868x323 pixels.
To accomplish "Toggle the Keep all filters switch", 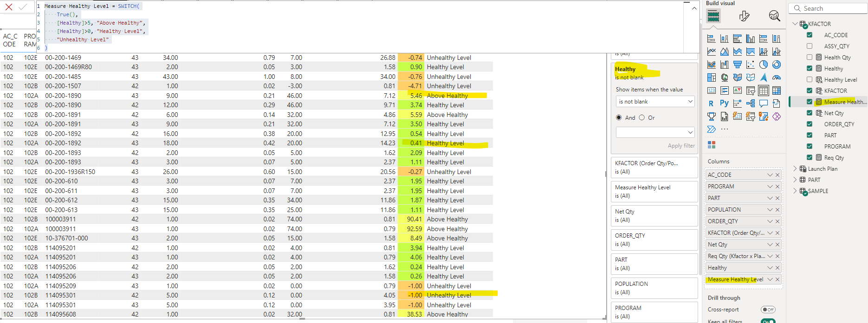I will 768,321.
